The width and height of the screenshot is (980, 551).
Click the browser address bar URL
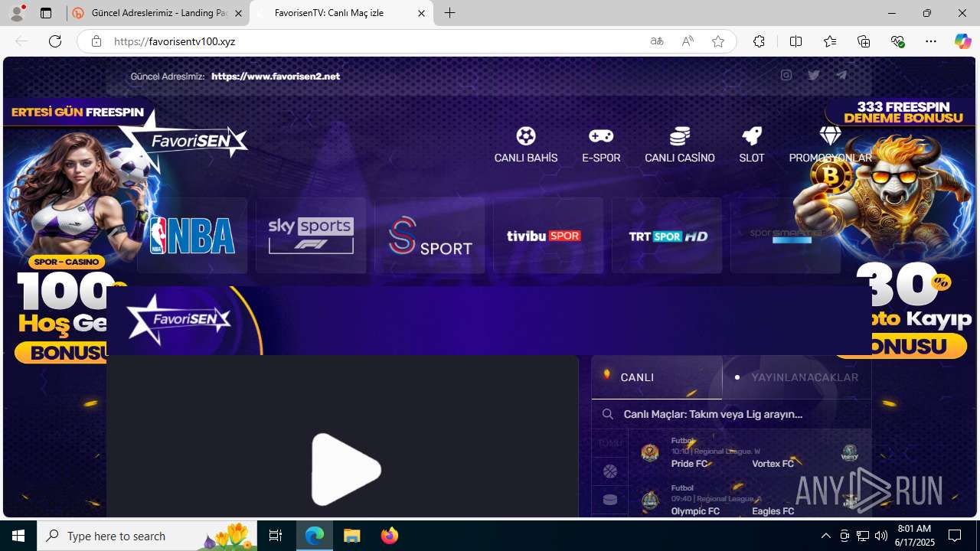[175, 41]
